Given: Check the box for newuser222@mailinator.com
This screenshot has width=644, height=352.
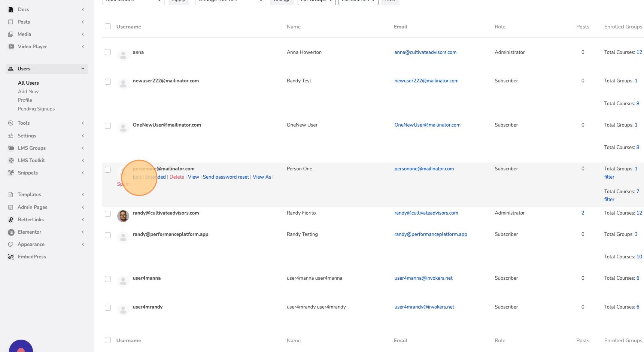Looking at the screenshot, I should pos(108,82).
